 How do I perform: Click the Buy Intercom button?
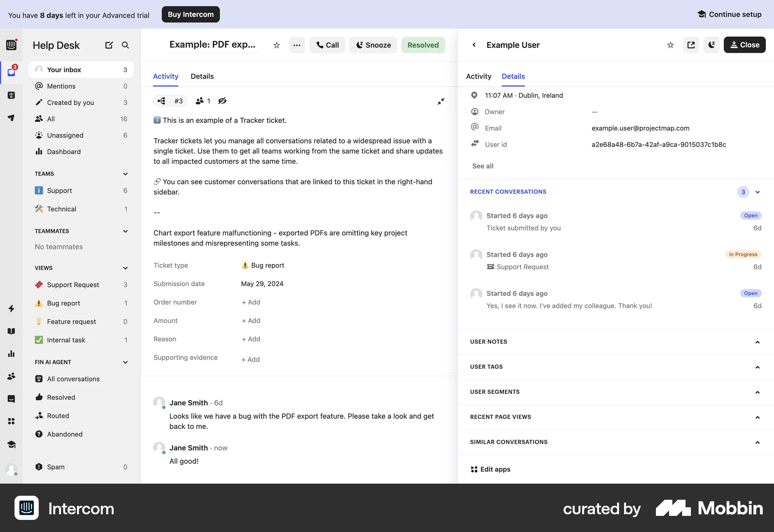[190, 14]
